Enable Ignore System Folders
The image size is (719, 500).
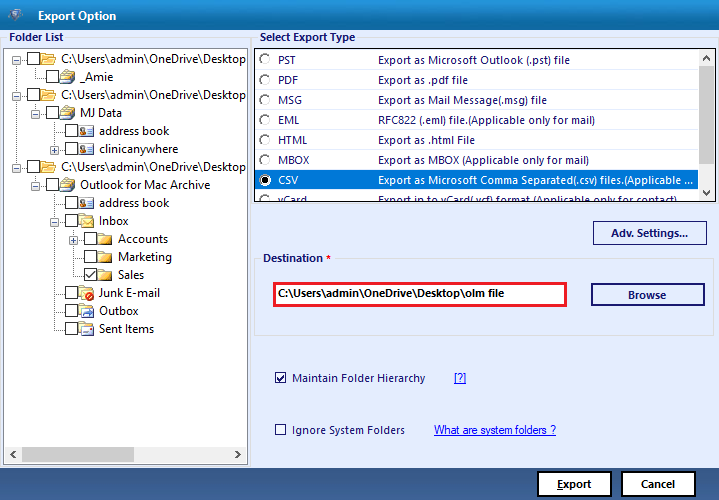click(280, 430)
